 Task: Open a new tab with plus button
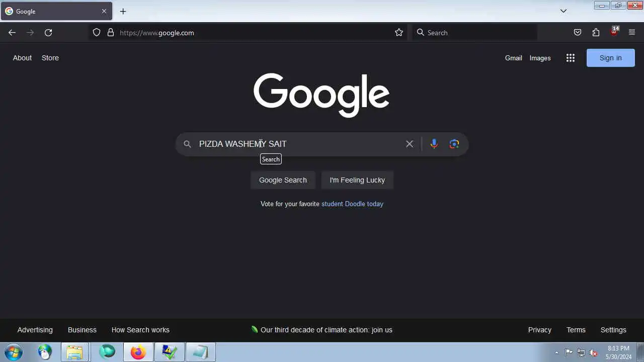(123, 11)
